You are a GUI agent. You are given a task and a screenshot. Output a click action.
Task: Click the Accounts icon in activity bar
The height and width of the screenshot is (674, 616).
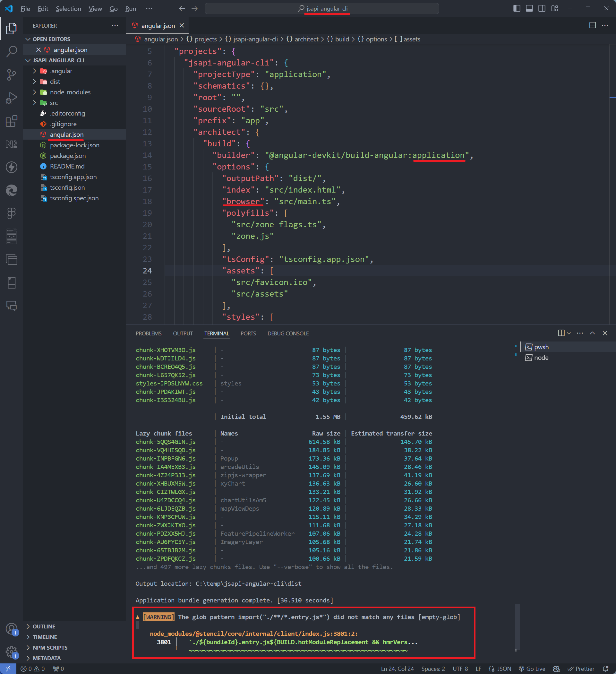click(x=11, y=628)
